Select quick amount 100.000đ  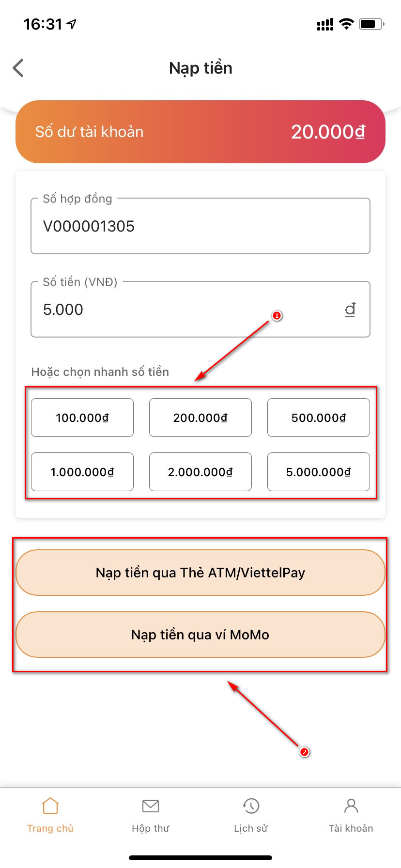coord(82,418)
